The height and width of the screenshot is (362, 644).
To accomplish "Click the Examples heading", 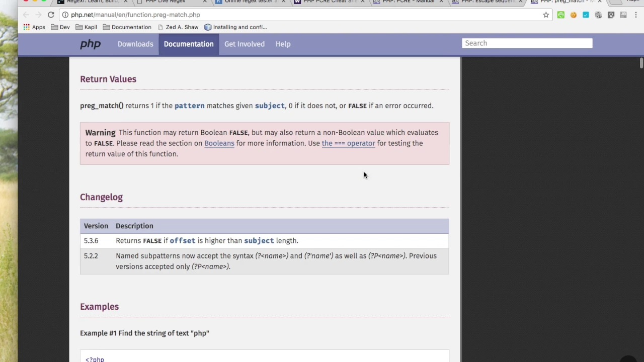I will (x=99, y=307).
